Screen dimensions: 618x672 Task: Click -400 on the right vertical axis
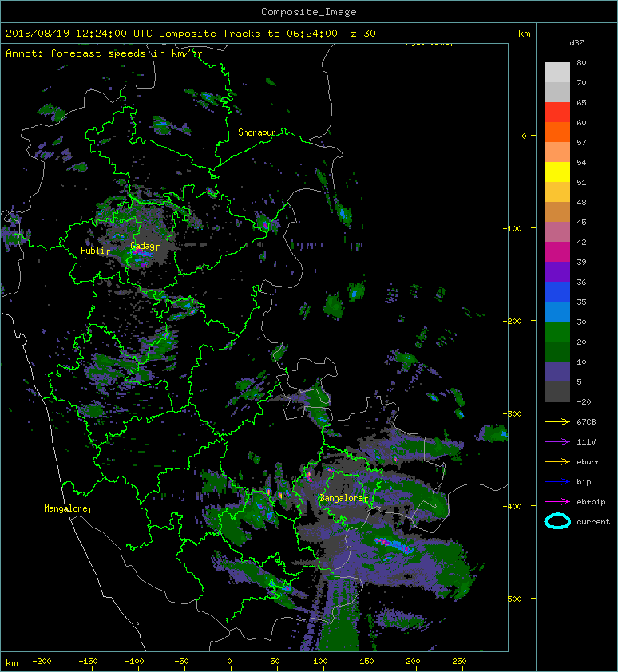(x=513, y=506)
